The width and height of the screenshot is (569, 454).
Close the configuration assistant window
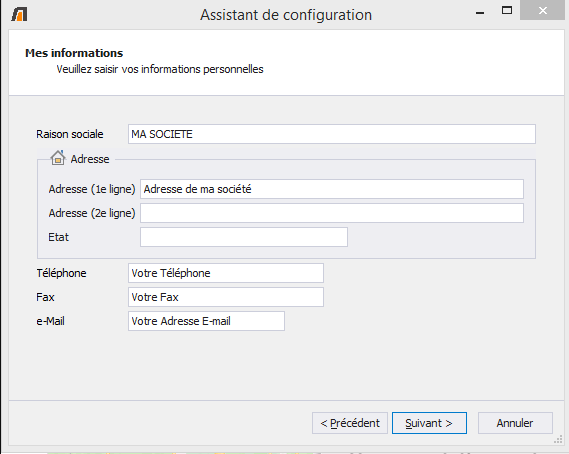(x=543, y=10)
